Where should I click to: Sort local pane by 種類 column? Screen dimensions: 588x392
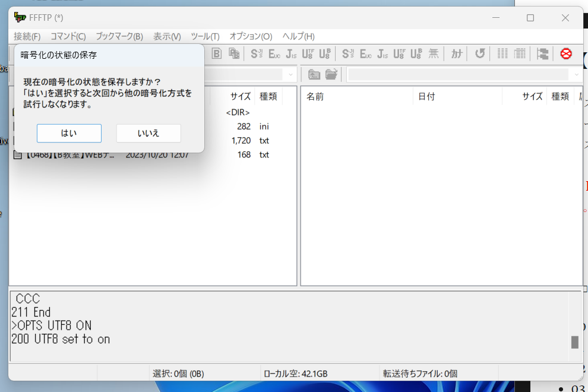point(268,96)
